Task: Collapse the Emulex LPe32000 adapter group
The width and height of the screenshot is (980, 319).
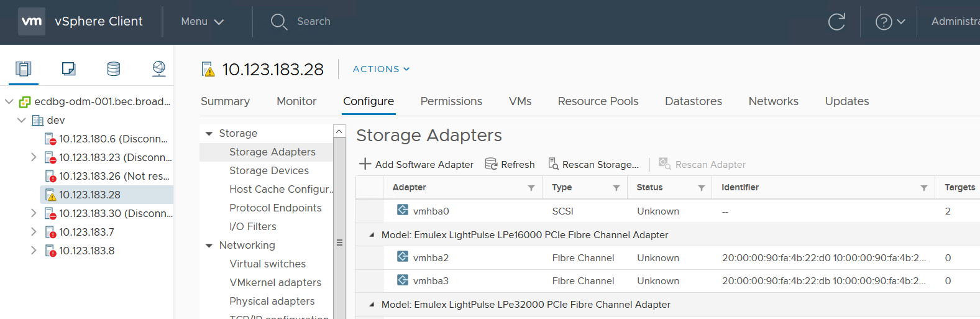Action: (372, 305)
